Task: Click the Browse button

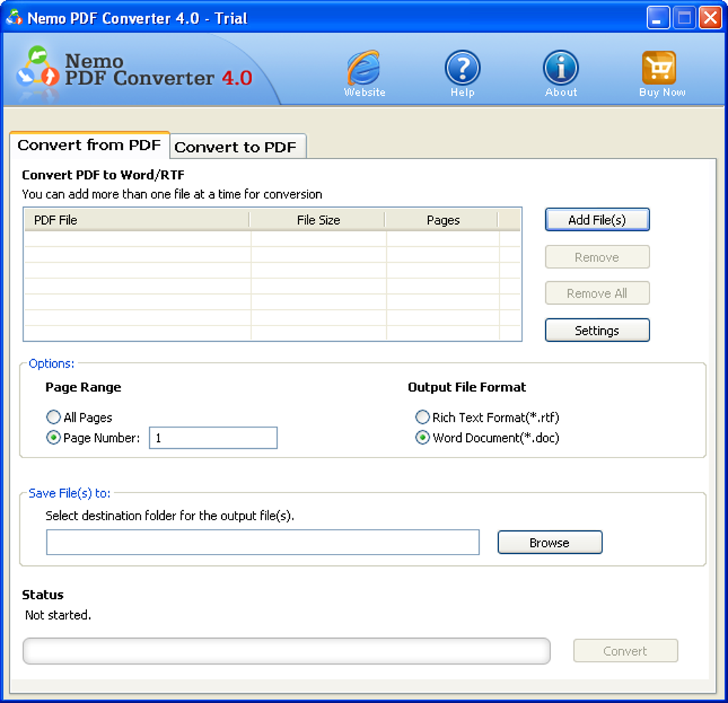Action: coord(550,542)
